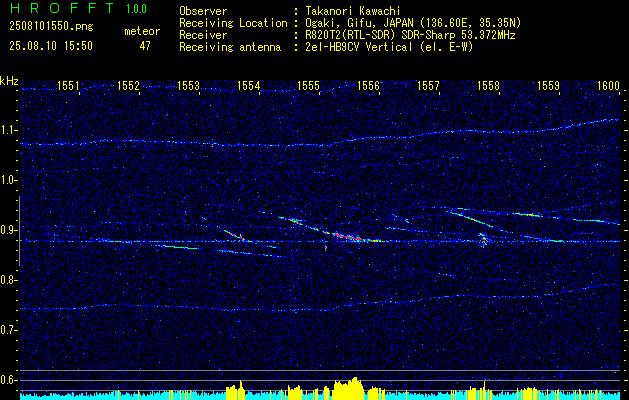Click the burst echo below the 1558 marker
Screen dimensions: 629x400
click(x=483, y=240)
